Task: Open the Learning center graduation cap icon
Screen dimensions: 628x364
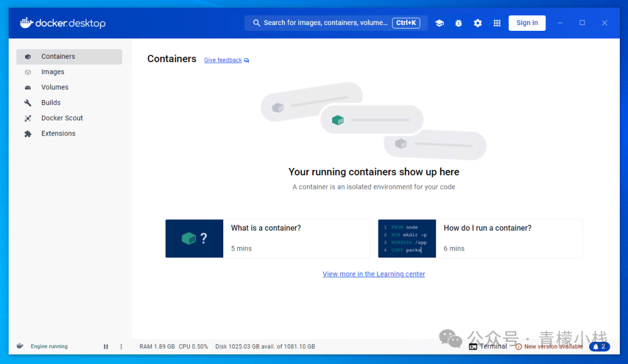Action: click(440, 23)
